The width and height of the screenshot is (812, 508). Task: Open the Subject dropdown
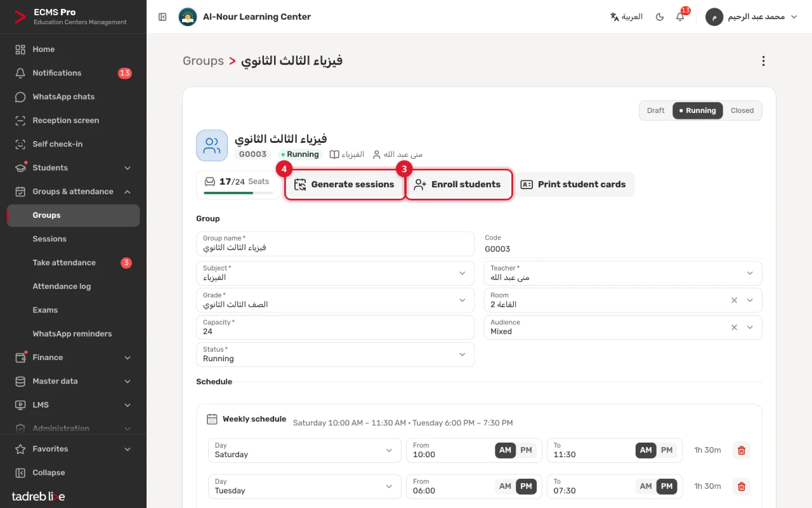(x=336, y=273)
